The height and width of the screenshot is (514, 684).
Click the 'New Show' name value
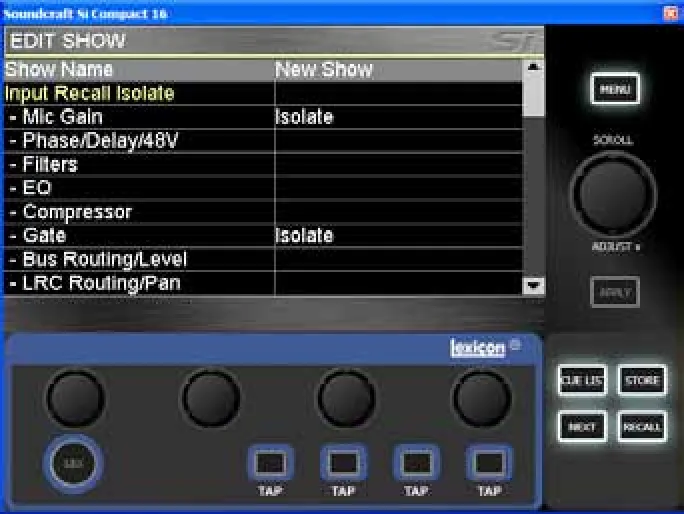[x=324, y=70]
